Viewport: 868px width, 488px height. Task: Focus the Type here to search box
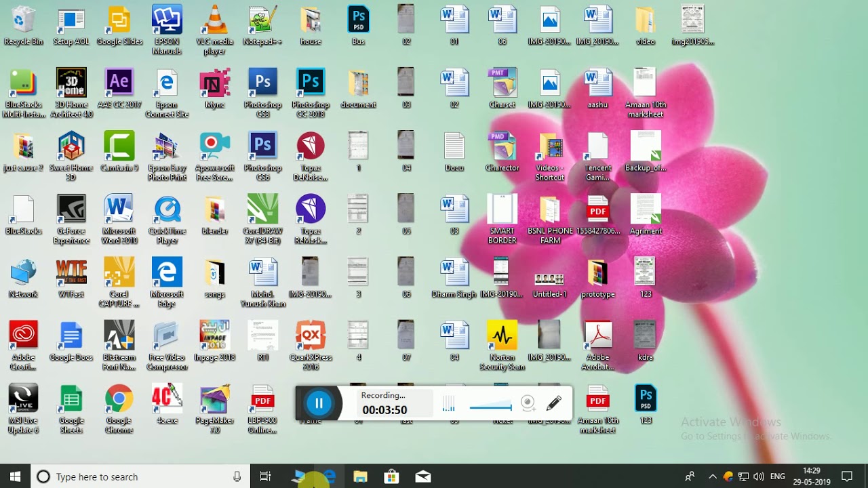(141, 476)
